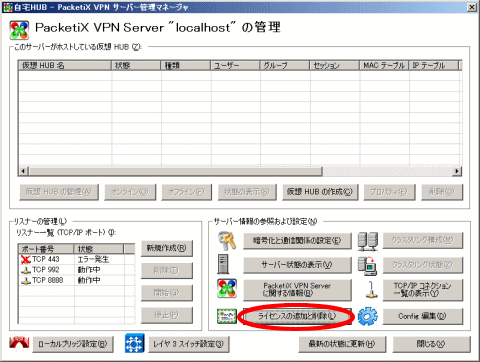480x362 pixels.
Task: Sort by the 仮想 HUB 名 column header
Action: click(65, 65)
